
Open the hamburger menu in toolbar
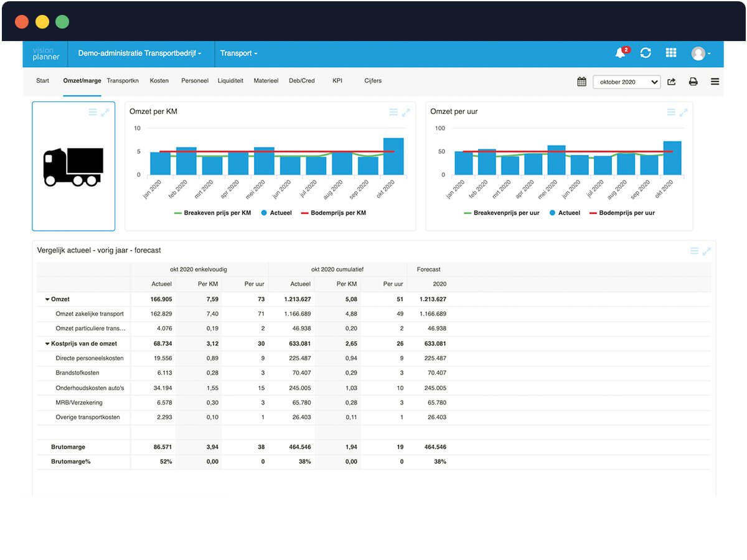click(x=715, y=82)
